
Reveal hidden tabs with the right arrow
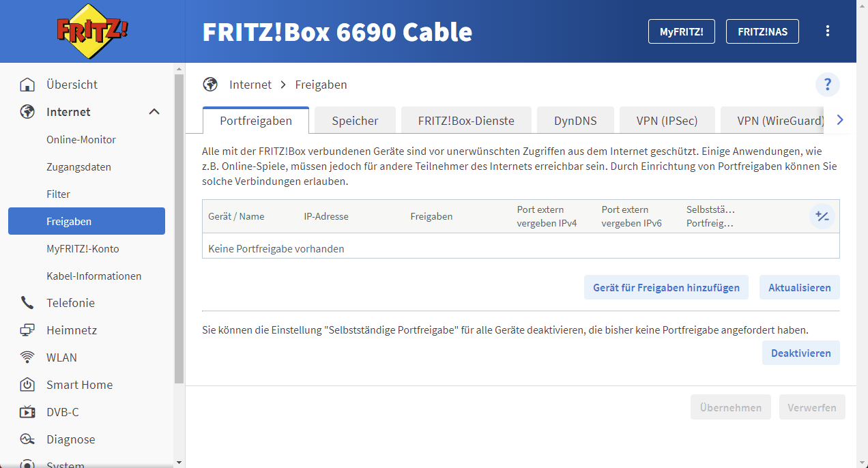coord(840,119)
